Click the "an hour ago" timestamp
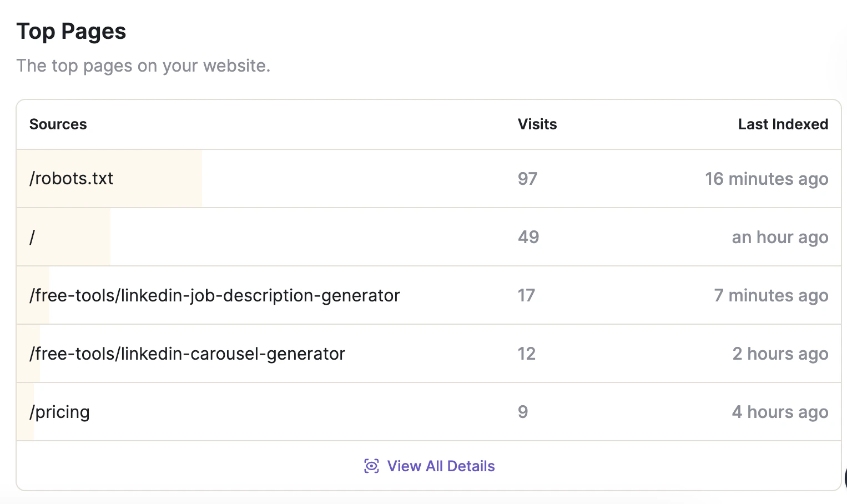This screenshot has width=847, height=504. click(x=780, y=237)
